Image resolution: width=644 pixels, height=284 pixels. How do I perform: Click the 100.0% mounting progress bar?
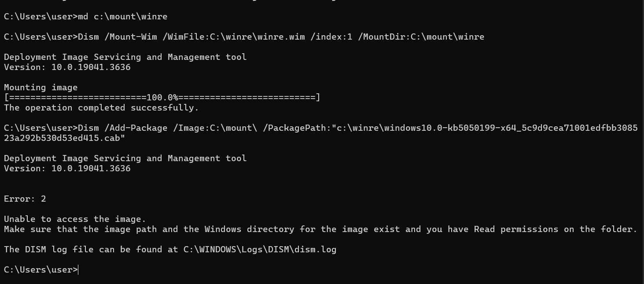[162, 98]
